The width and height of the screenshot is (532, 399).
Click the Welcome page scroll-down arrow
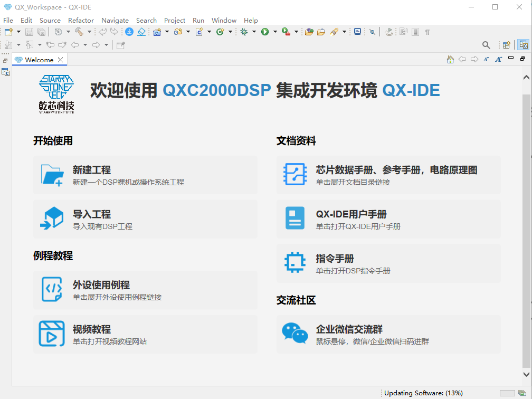(526, 374)
